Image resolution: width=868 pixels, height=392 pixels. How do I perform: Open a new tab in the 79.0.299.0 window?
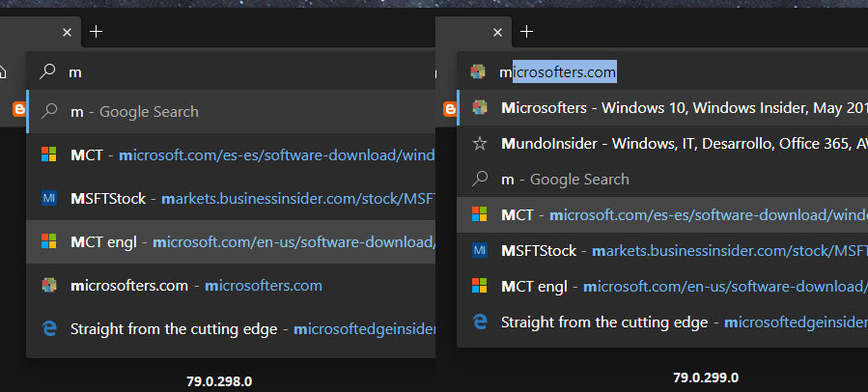click(527, 32)
